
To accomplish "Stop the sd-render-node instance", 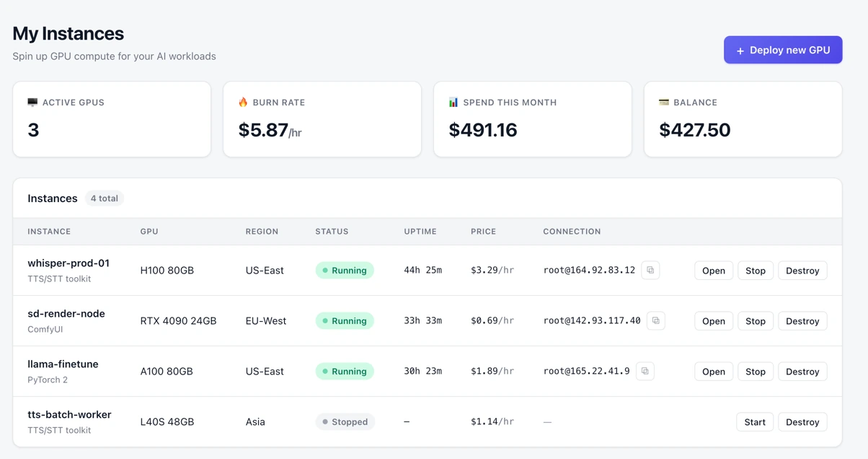I will pos(756,321).
